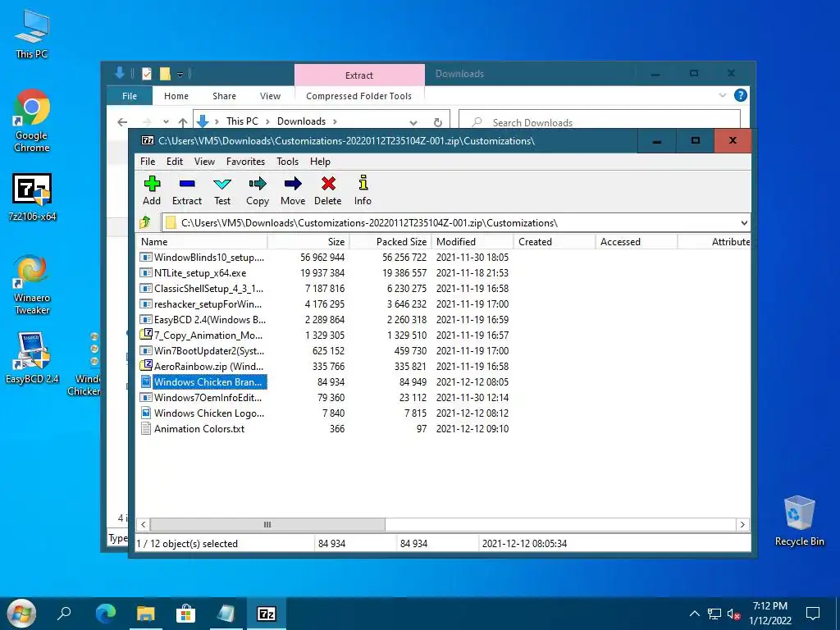The width and height of the screenshot is (840, 630).
Task: Sort by the Created column header
Action: (555, 242)
